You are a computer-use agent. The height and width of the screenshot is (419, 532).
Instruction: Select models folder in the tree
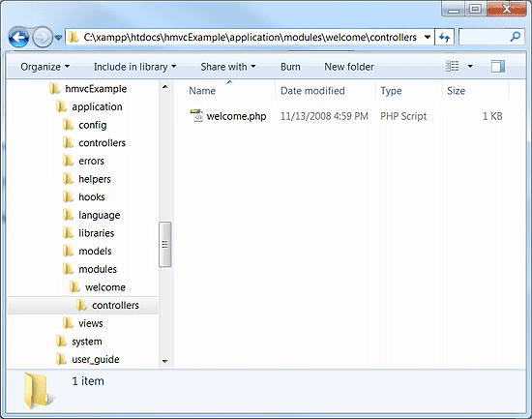[x=95, y=252]
